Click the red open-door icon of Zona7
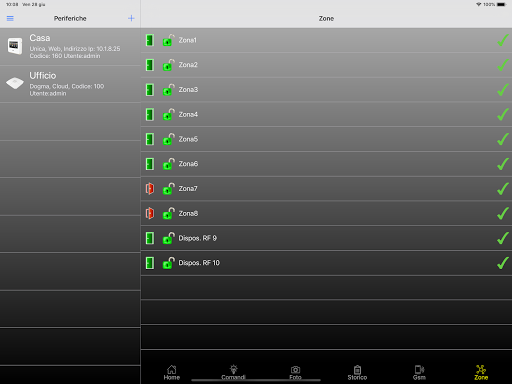 pyautogui.click(x=150, y=189)
